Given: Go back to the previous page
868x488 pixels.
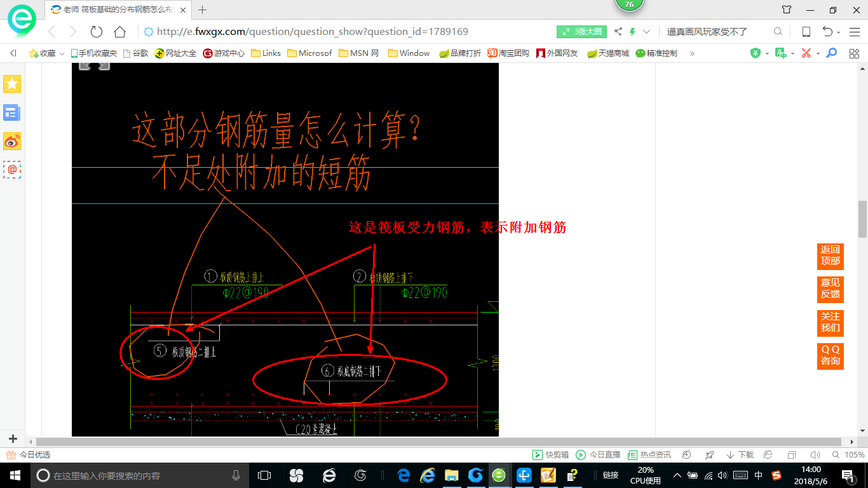Looking at the screenshot, I should pos(51,32).
